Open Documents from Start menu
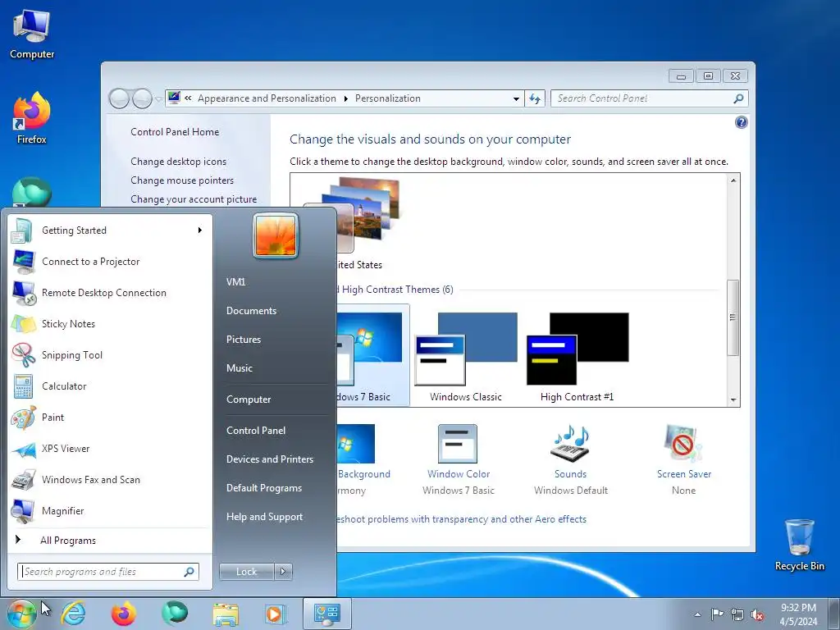Image resolution: width=840 pixels, height=630 pixels. point(251,311)
